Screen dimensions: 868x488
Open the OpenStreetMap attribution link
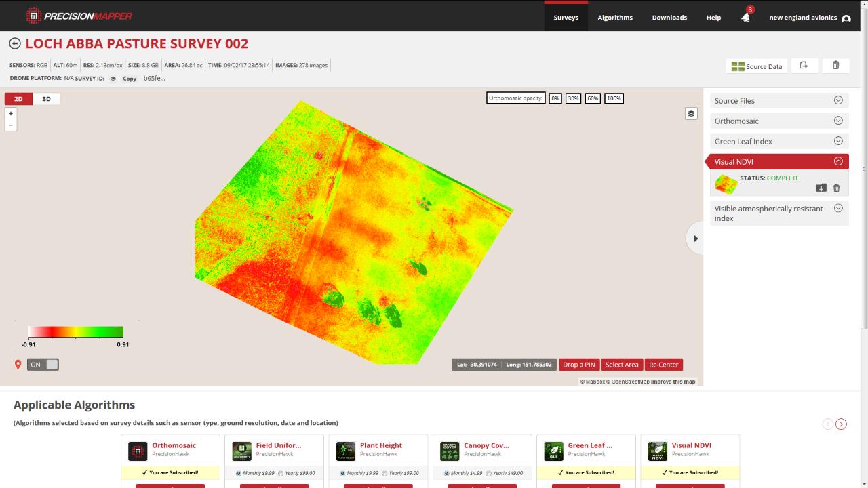pos(627,382)
